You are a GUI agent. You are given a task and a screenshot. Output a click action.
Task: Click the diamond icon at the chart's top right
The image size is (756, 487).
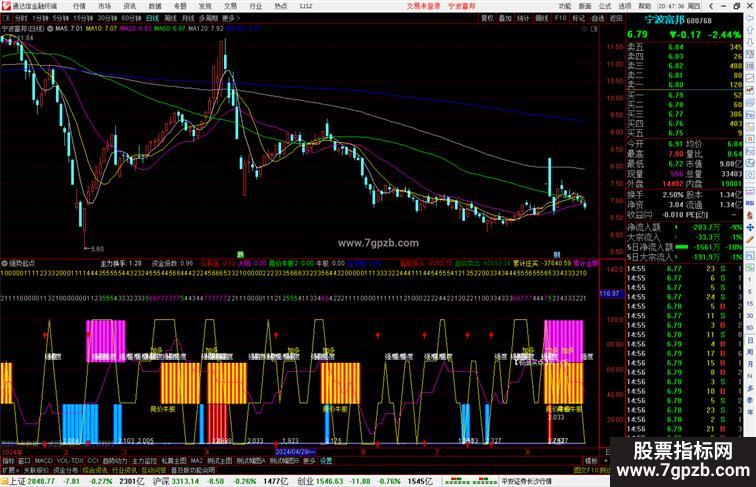tap(584, 29)
